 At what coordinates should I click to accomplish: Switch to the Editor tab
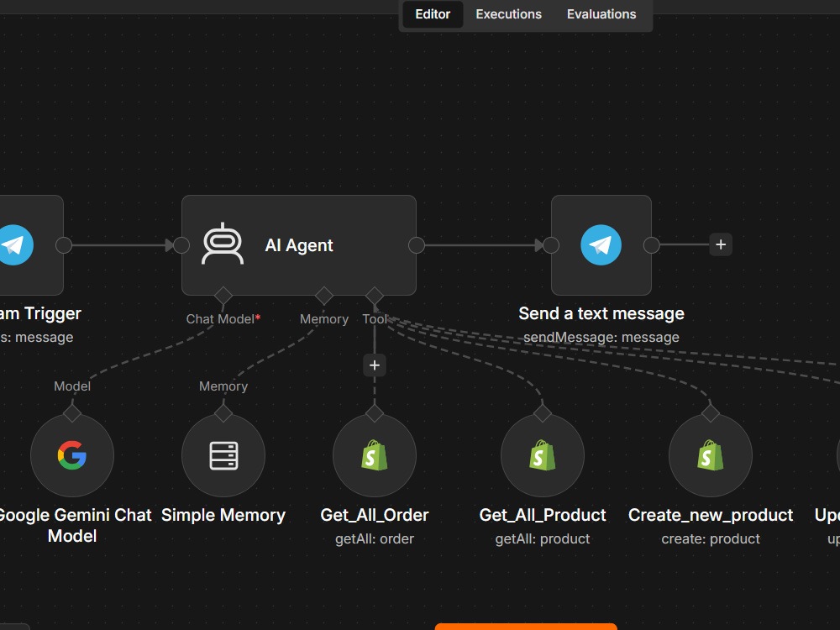click(433, 14)
